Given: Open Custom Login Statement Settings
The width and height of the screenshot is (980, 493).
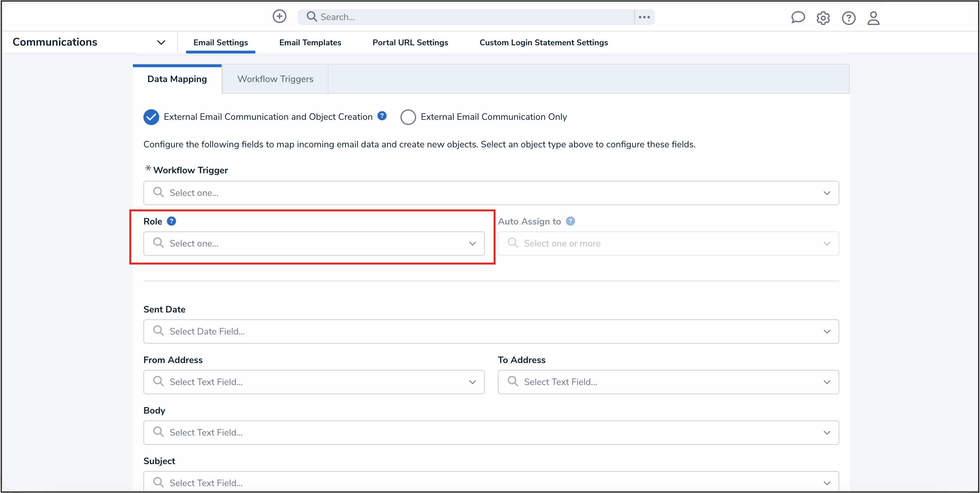Looking at the screenshot, I should tap(543, 43).
